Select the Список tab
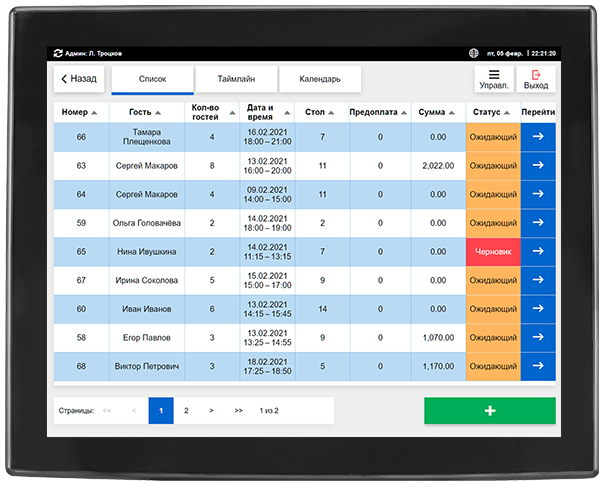This screenshot has width=604, height=488. pyautogui.click(x=153, y=79)
